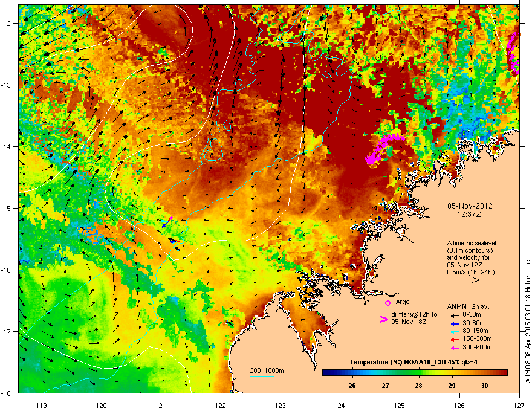Click the 121 longitude axis label
The image size is (532, 411).
(161, 405)
